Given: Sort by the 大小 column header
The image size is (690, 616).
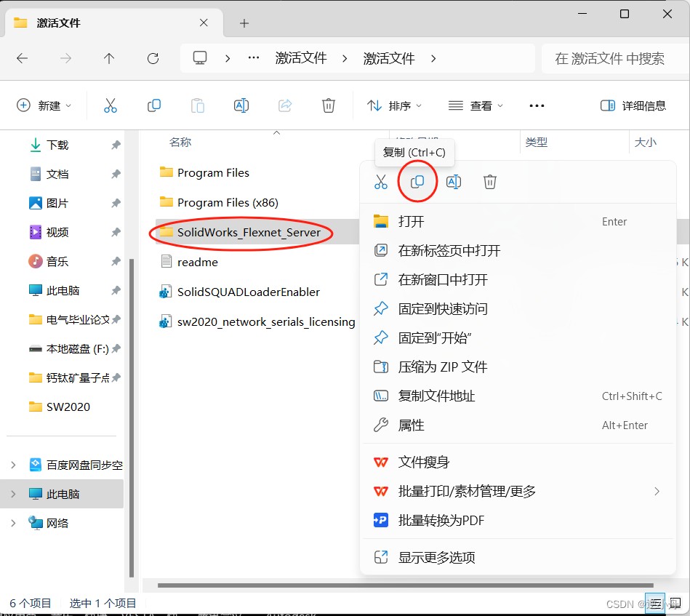Looking at the screenshot, I should [x=645, y=143].
